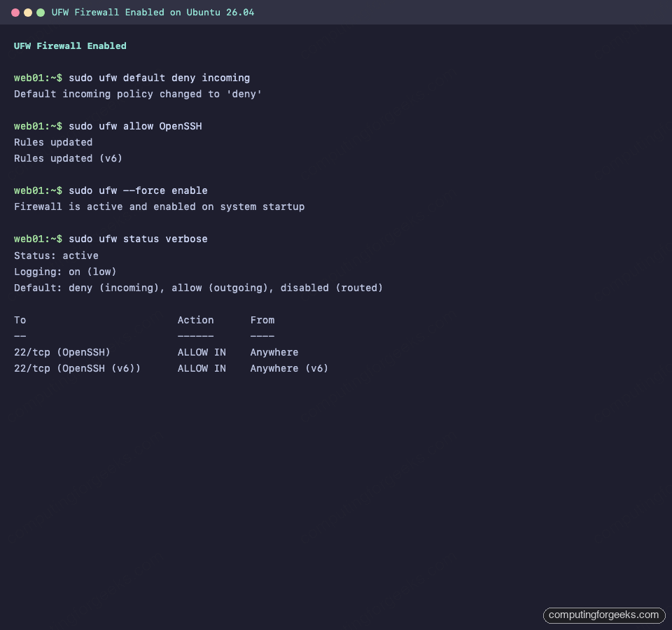Select the 'Logging: on (low)' line

[64, 272]
